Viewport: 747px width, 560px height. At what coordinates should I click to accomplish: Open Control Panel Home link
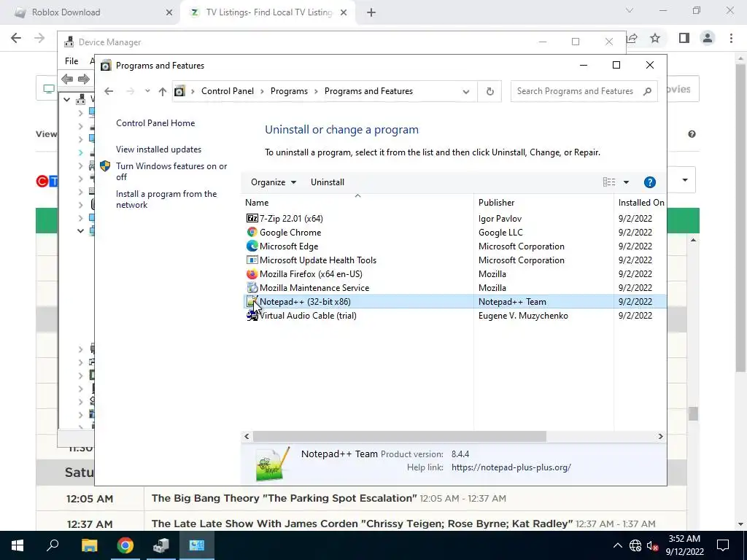[x=155, y=122]
